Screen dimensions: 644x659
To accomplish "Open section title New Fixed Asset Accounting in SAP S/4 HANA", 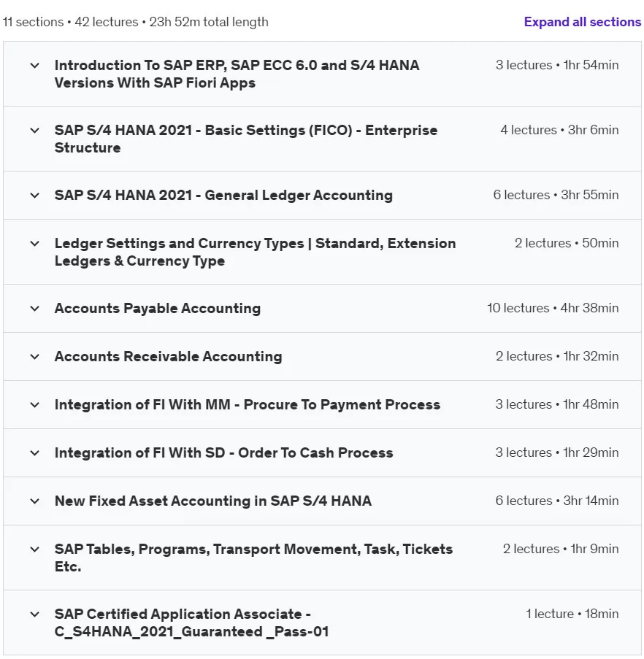I will point(213,501).
